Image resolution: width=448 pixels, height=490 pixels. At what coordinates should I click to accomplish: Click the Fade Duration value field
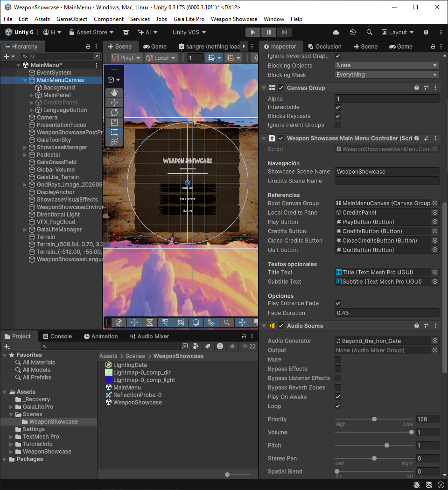pyautogui.click(x=387, y=313)
